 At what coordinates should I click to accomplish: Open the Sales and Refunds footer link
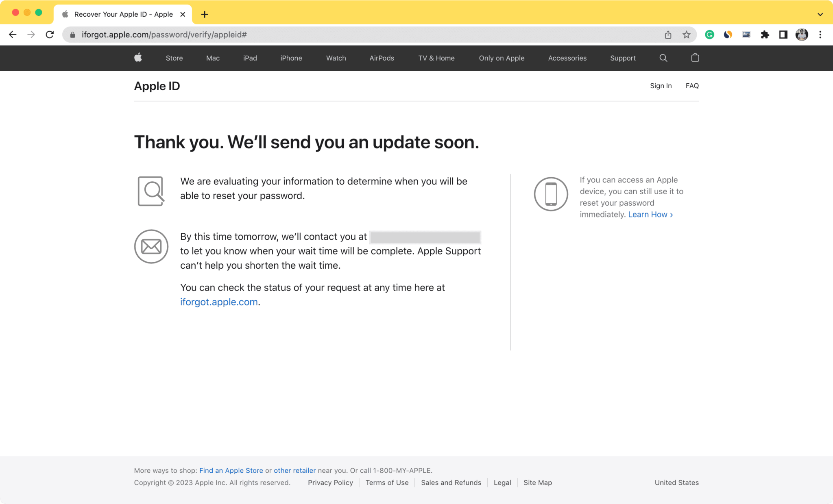451,482
